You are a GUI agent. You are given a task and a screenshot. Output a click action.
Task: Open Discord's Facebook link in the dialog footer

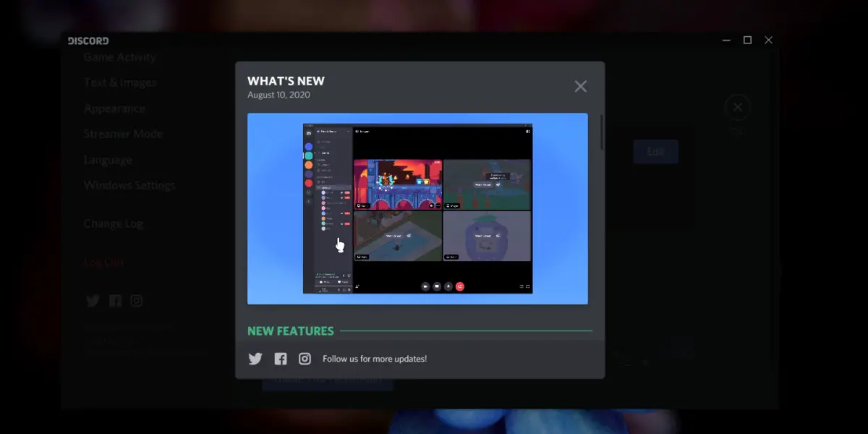point(281,359)
